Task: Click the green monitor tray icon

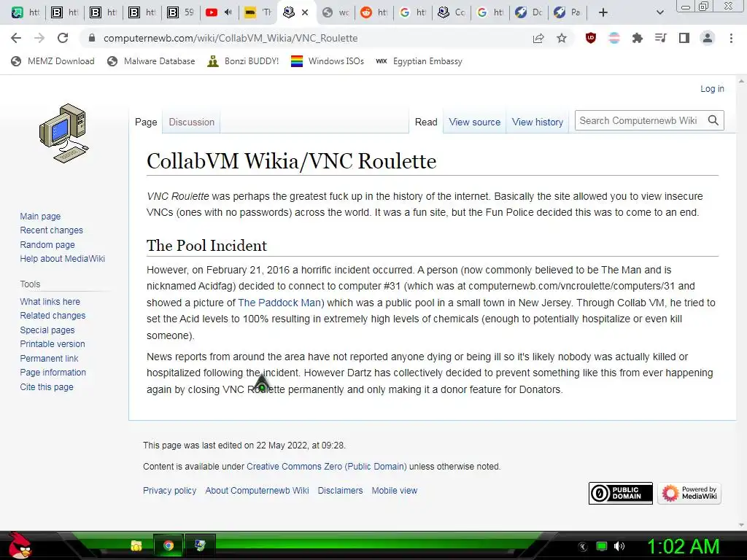Action: point(602,546)
